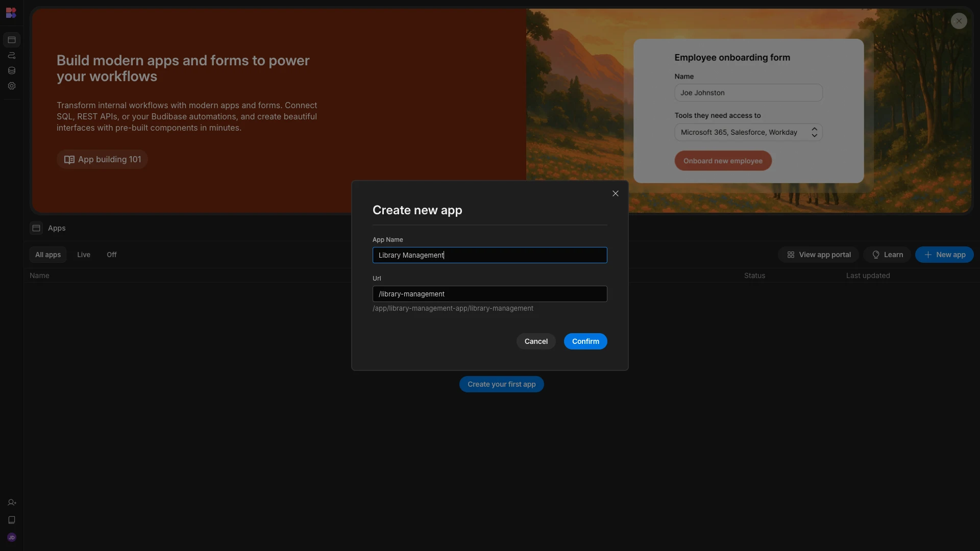
Task: Select the Live tab
Action: click(84, 255)
